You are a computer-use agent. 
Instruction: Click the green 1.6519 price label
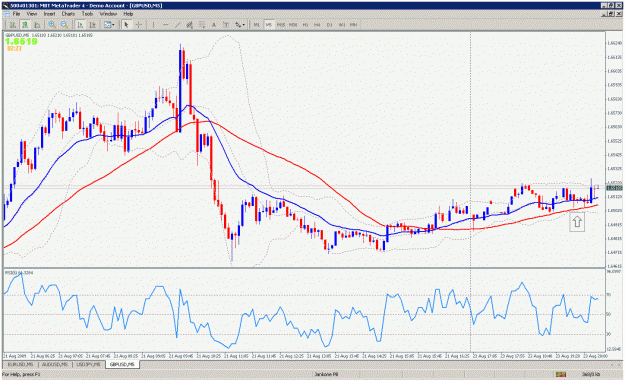click(x=21, y=41)
